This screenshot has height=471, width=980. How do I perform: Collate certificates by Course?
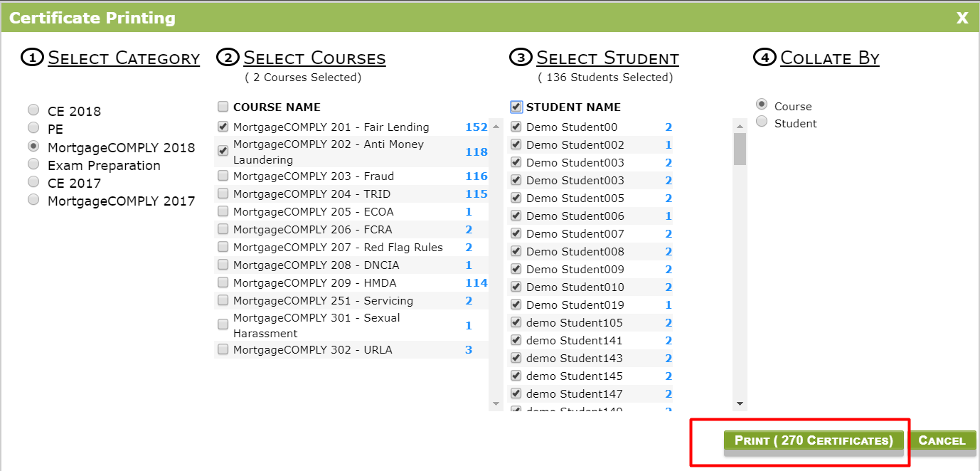(x=762, y=105)
